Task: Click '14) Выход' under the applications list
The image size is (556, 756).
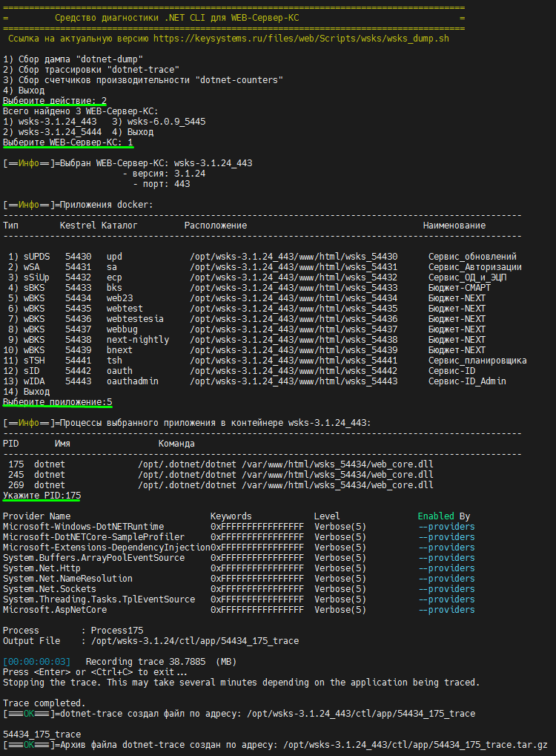Action: (x=26, y=392)
